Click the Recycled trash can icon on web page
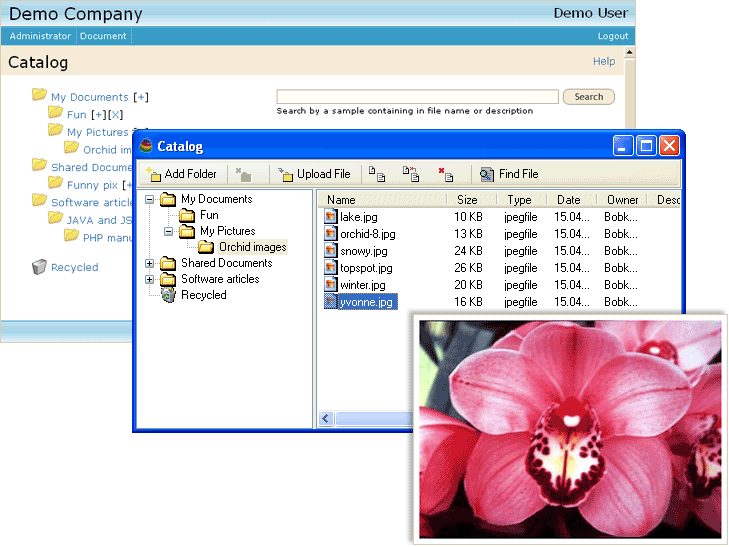Image resolution: width=729 pixels, height=547 pixels. tap(39, 267)
